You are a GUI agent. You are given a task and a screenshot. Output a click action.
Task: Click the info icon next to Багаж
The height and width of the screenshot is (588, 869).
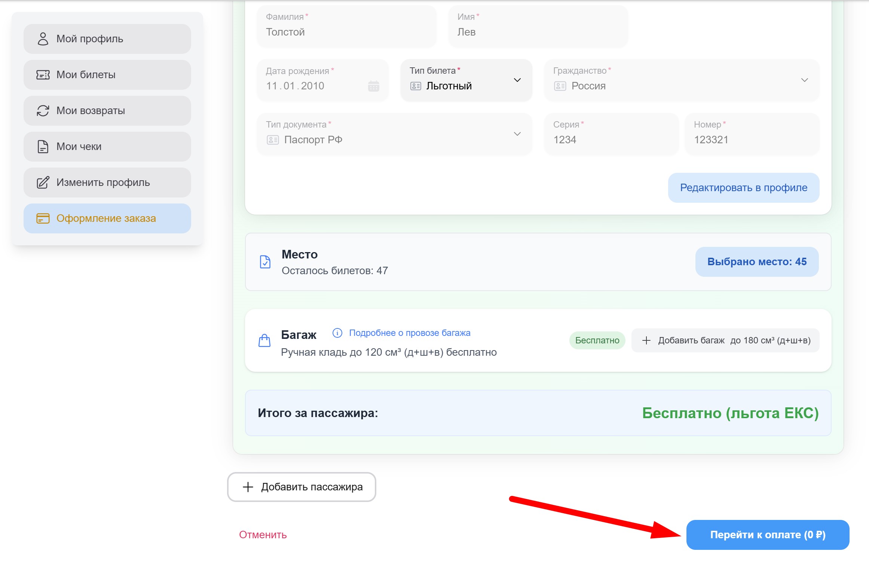click(x=337, y=333)
